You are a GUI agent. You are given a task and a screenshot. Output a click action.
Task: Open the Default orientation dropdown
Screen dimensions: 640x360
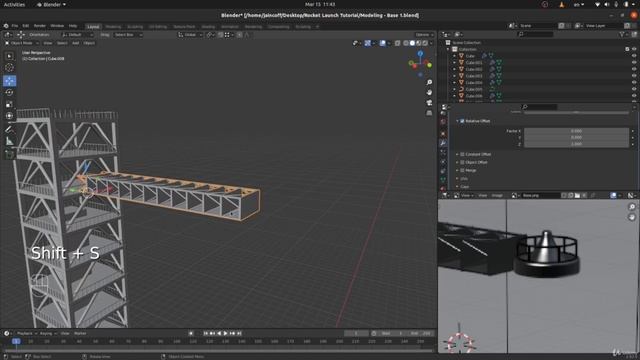point(78,35)
